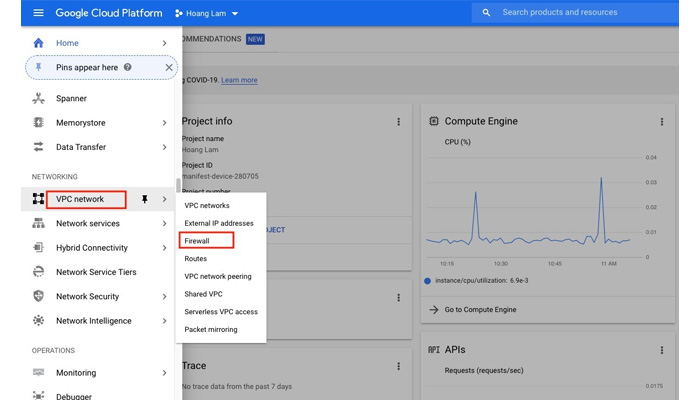Click the Learn more COVID-19 link
The width and height of the screenshot is (700, 400).
point(239,80)
